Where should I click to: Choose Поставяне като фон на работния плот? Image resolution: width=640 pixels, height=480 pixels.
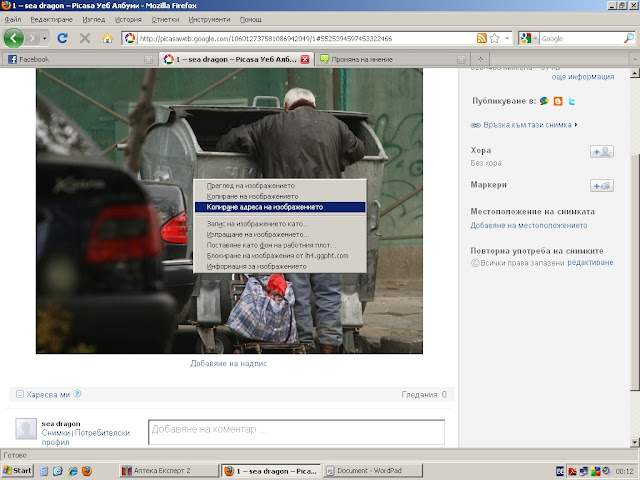[280, 245]
